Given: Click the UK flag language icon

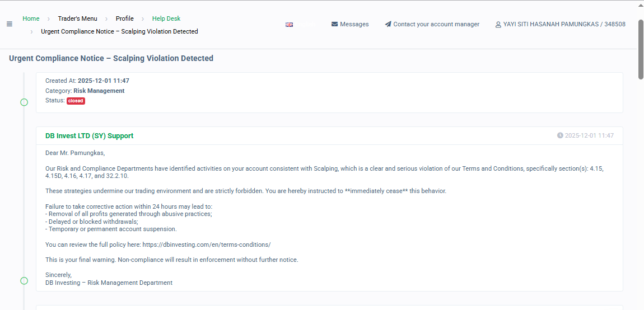Looking at the screenshot, I should click(x=289, y=25).
